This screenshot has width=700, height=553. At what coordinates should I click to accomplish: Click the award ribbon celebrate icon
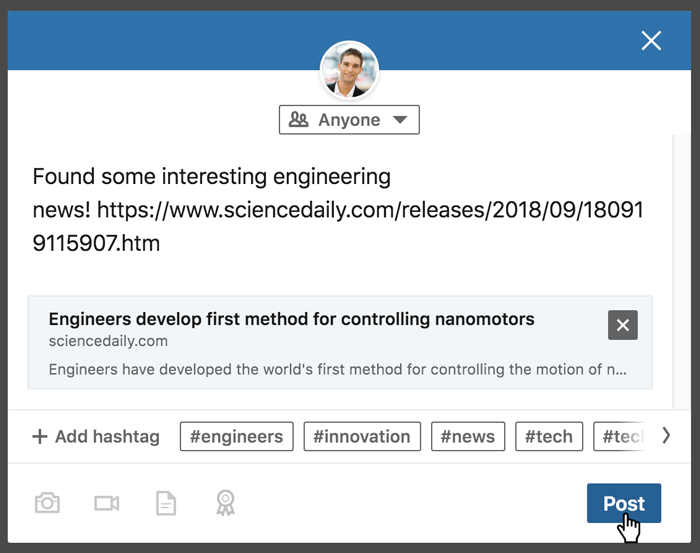pyautogui.click(x=226, y=503)
